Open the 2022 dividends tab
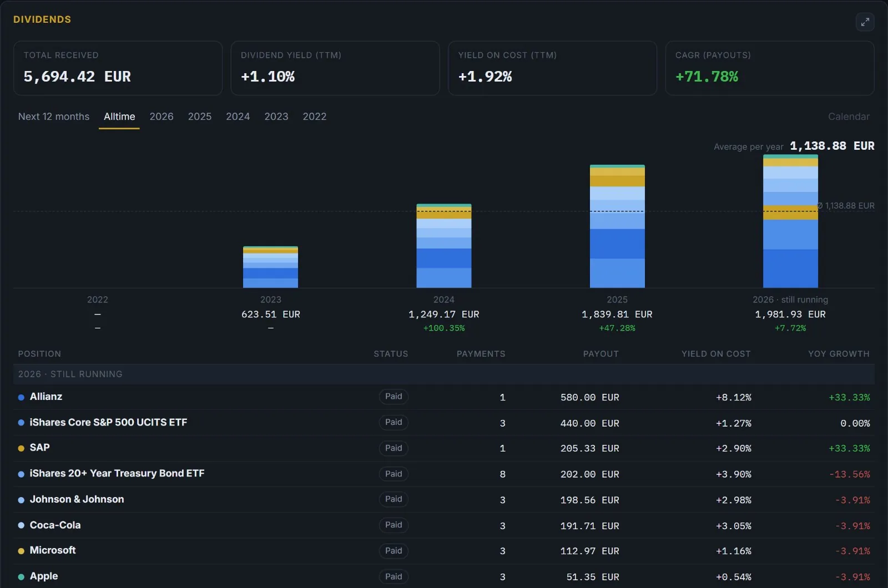The width and height of the screenshot is (888, 588). pos(315,116)
